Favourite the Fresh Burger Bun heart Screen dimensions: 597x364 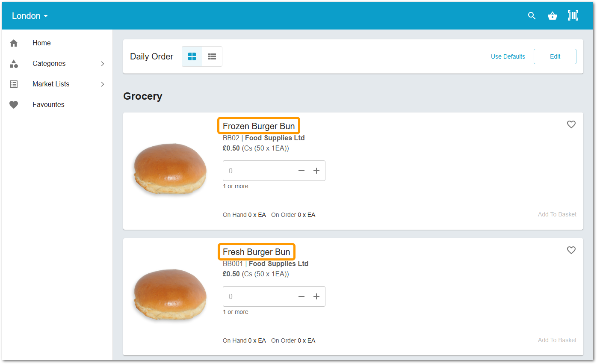[x=571, y=250]
